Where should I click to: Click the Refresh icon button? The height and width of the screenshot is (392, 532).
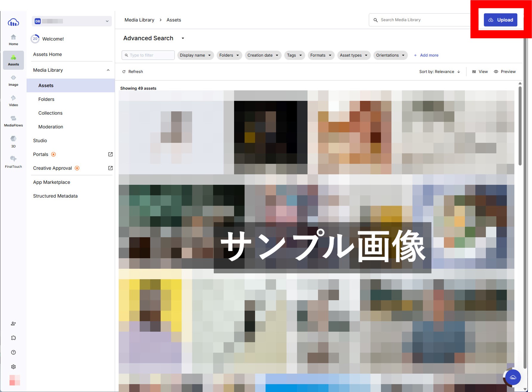[x=133, y=71]
